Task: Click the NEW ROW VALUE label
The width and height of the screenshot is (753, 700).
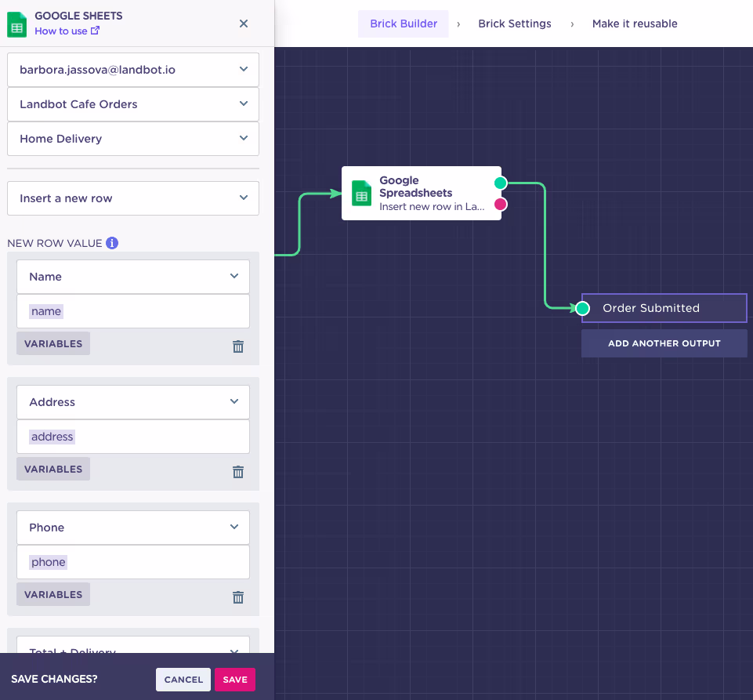Action: pos(55,243)
